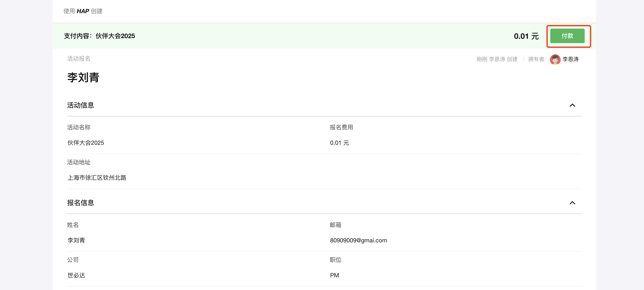Click the HAP brand logo text
This screenshot has width=644, height=290.
tap(83, 11)
